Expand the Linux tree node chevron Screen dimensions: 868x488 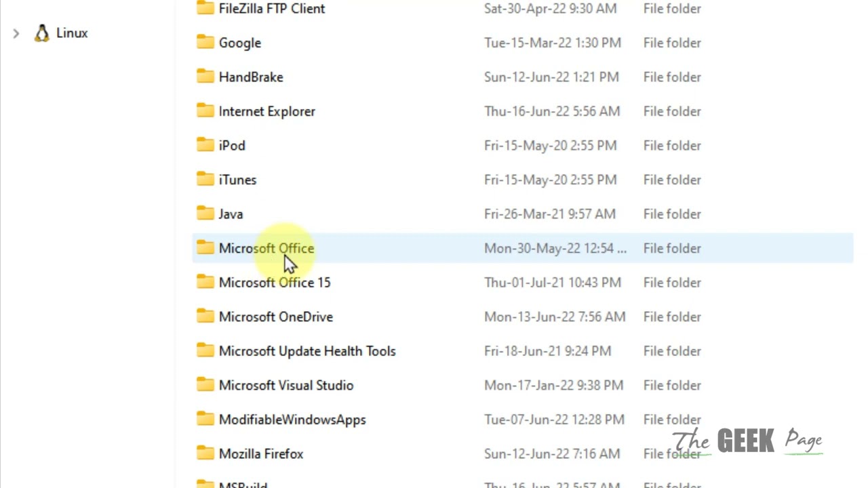[16, 33]
